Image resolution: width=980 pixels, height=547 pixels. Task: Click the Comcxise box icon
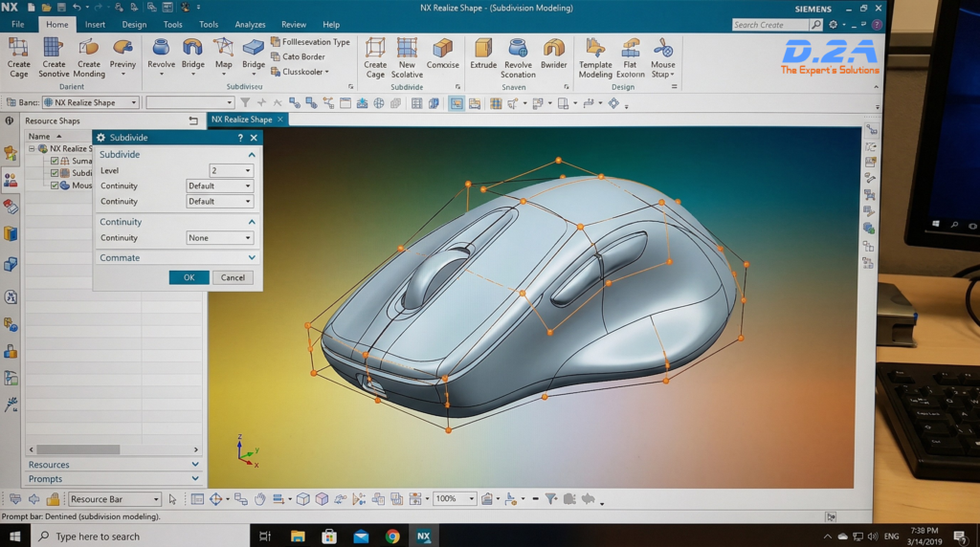coord(443,48)
